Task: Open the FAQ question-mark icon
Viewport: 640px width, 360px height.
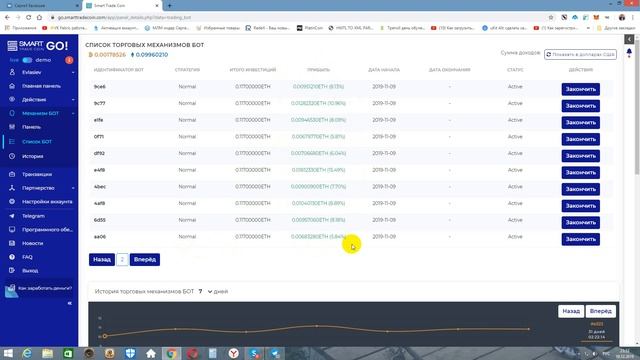Action: click(12, 257)
